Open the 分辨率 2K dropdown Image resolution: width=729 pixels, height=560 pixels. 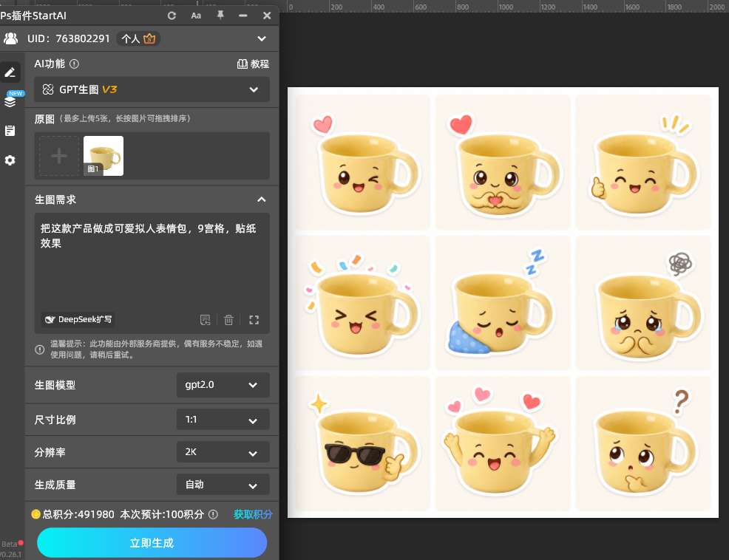coord(223,452)
